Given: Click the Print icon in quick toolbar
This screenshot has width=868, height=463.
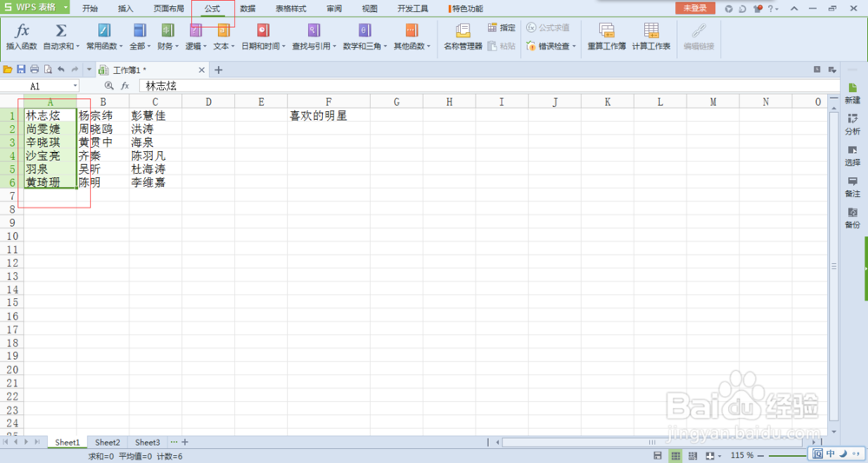Looking at the screenshot, I should [x=35, y=69].
